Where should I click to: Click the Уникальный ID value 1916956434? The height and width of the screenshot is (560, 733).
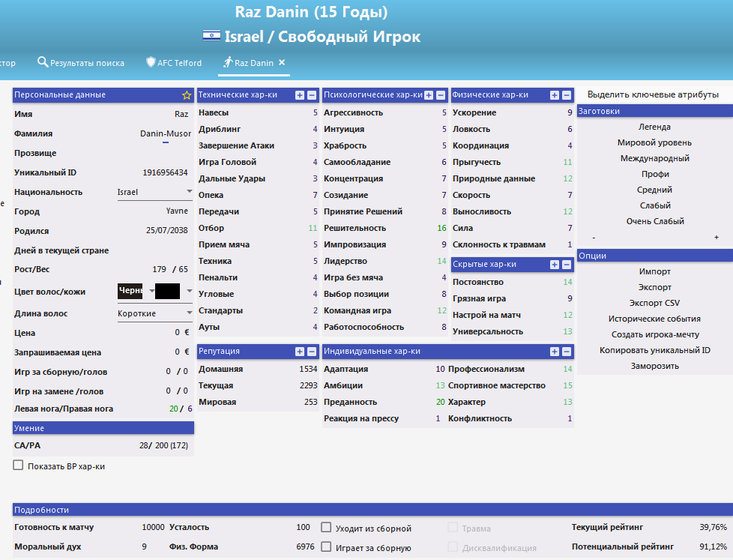165,172
